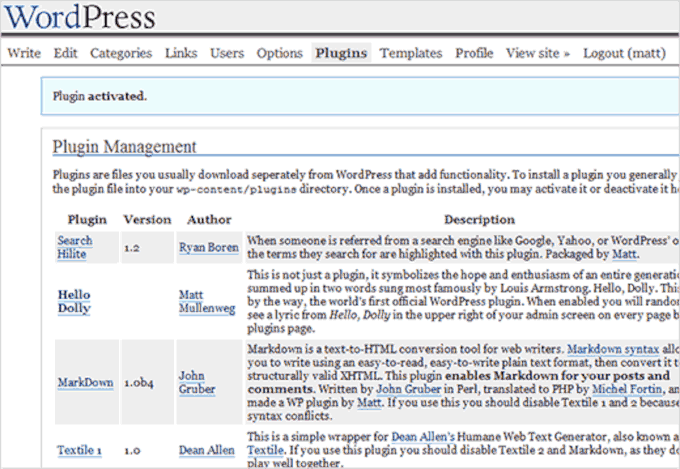This screenshot has width=680, height=469.
Task: Go to Profile page
Action: coord(474,53)
